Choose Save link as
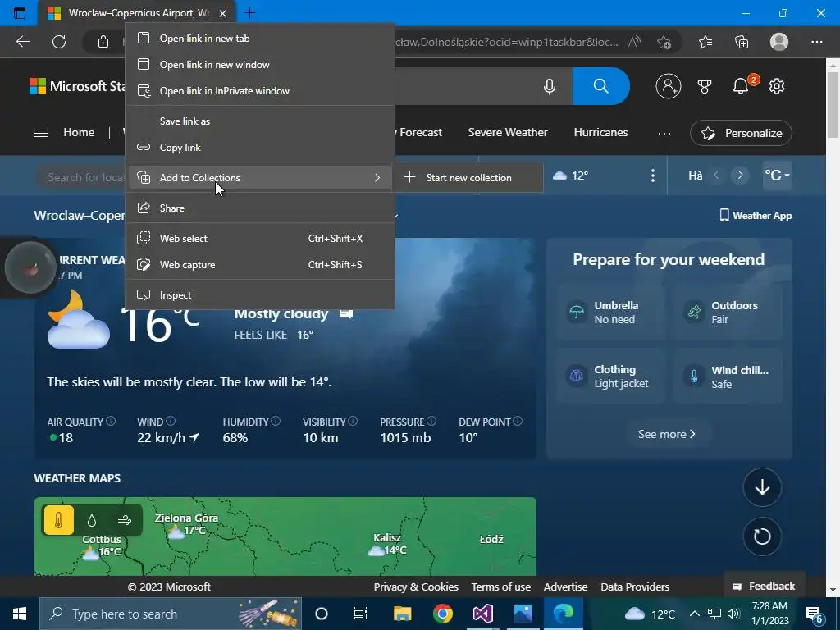 click(x=260, y=121)
